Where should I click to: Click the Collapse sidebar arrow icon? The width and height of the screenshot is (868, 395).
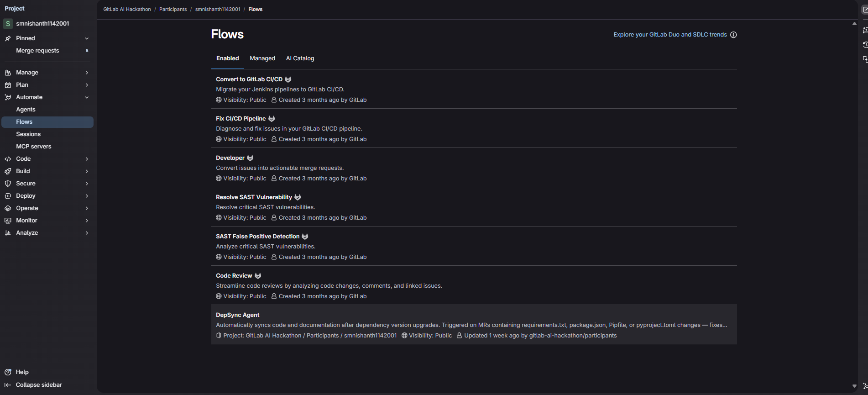coord(8,385)
